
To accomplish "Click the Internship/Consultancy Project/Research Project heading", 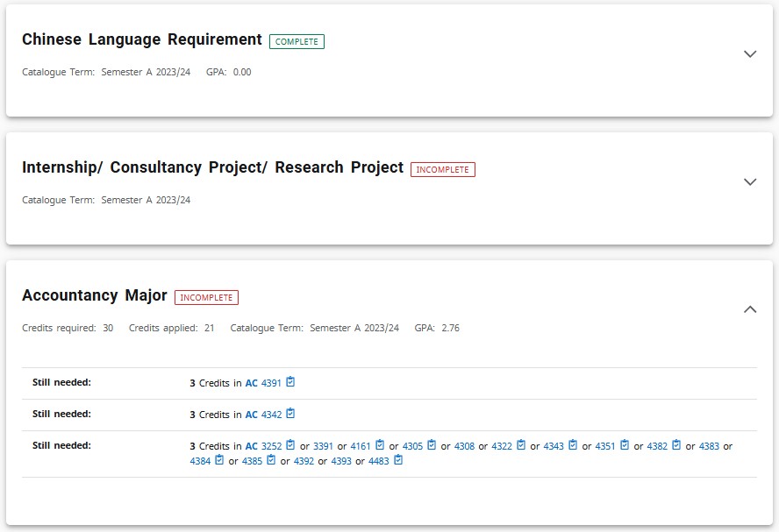I will click(212, 167).
